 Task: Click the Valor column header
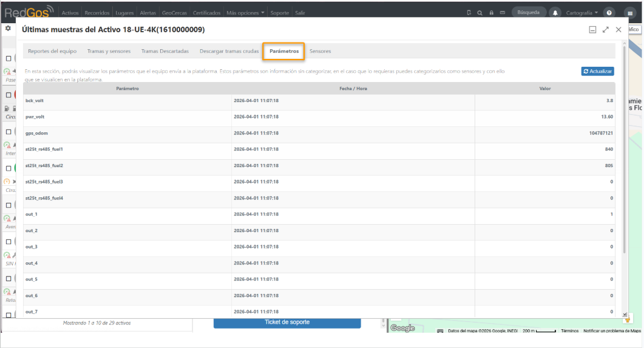pos(545,88)
